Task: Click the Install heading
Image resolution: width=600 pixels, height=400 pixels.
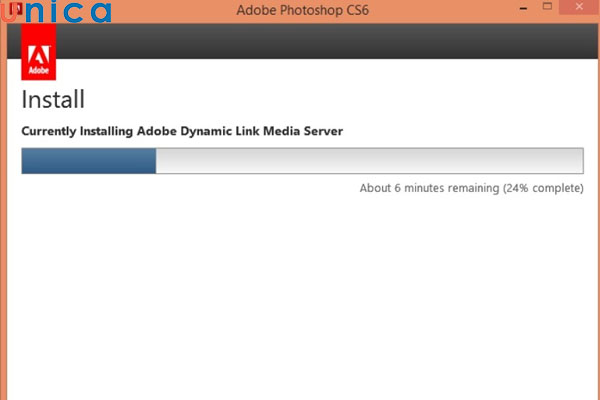Action: pos(52,100)
